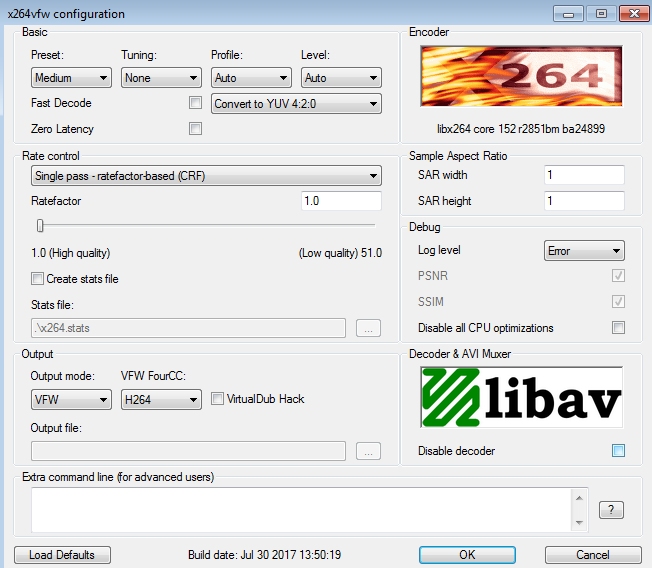Click the Output file path field
This screenshot has height=568, width=652.
tap(188, 451)
